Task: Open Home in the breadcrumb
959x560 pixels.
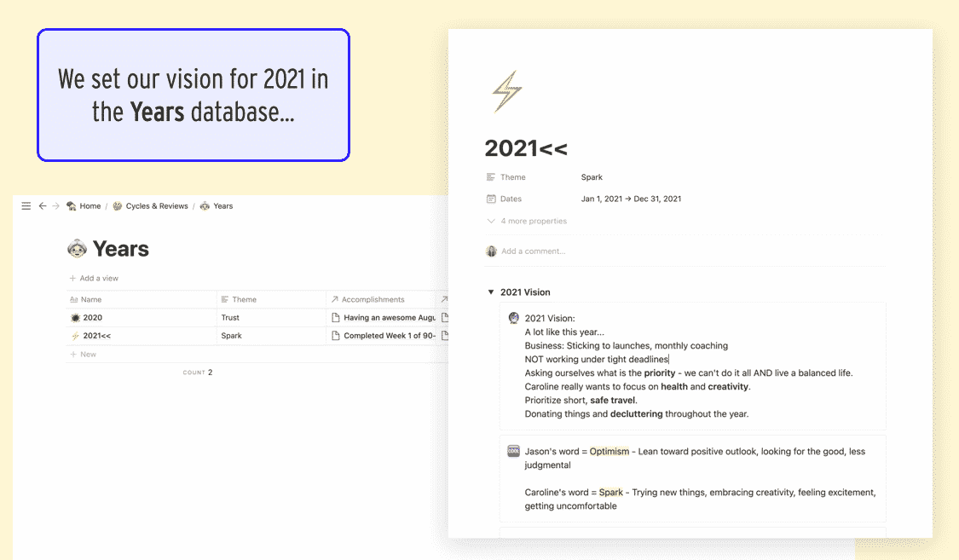Action: tap(90, 206)
